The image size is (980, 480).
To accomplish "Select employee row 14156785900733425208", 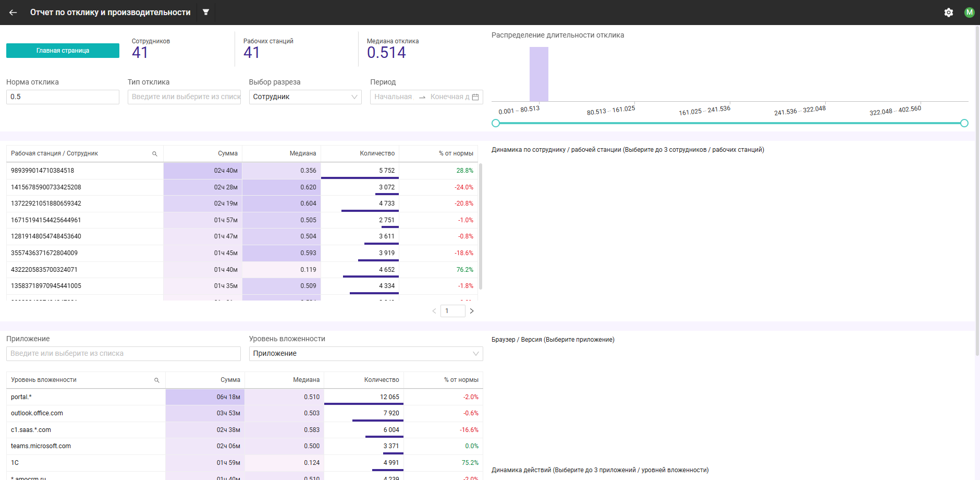I will tap(242, 187).
